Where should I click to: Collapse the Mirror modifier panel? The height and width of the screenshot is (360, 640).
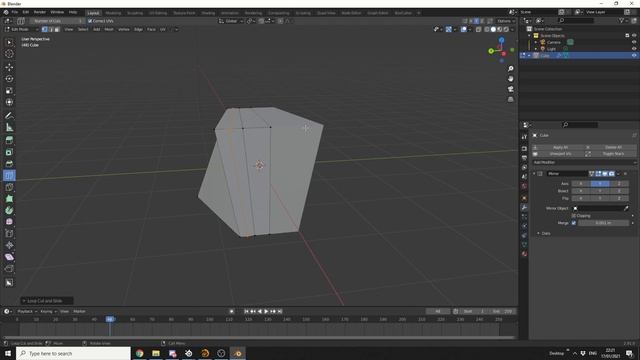click(534, 174)
